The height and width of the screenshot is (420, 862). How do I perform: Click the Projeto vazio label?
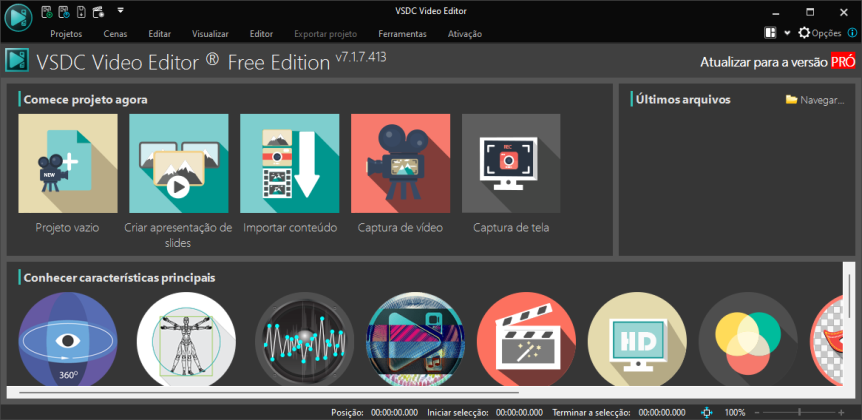click(68, 228)
